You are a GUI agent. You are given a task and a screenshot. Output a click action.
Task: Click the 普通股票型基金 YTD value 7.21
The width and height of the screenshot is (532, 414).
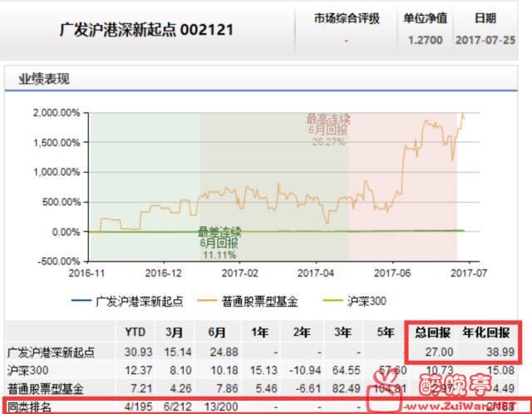(141, 388)
